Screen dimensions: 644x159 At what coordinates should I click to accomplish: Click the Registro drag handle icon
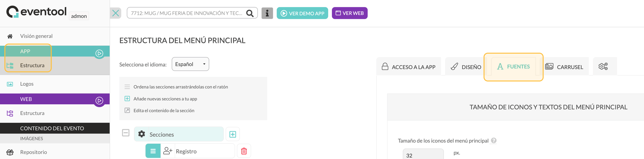coord(153,151)
